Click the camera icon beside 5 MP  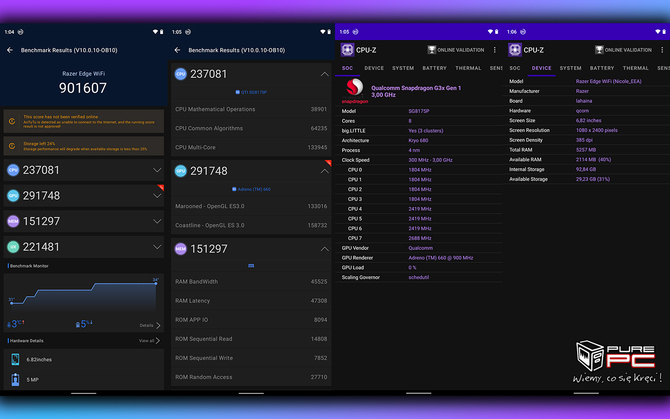15,379
